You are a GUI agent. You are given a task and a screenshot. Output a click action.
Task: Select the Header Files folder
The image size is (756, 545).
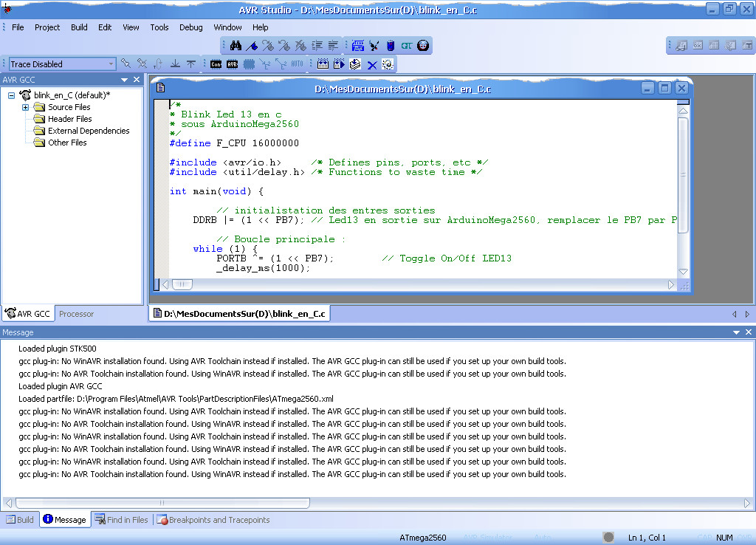point(69,119)
